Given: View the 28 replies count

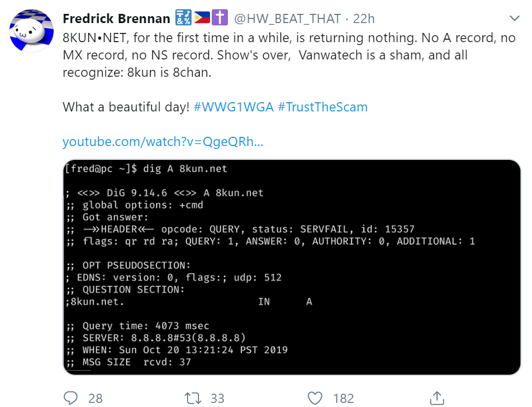Looking at the screenshot, I should coord(95,398).
